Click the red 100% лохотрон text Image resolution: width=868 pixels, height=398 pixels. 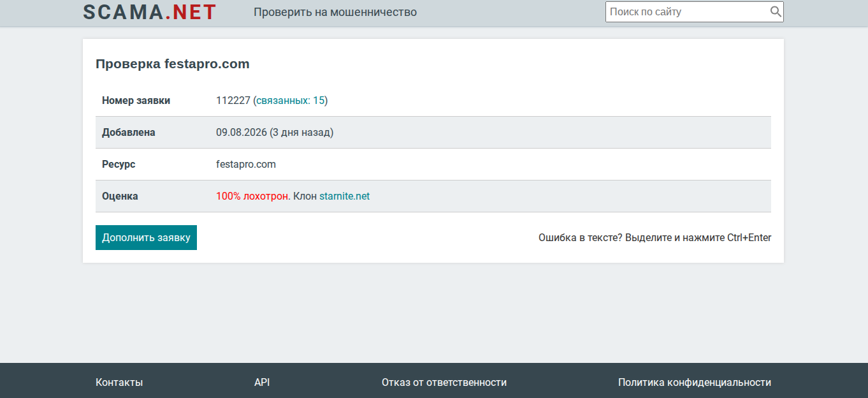252,196
